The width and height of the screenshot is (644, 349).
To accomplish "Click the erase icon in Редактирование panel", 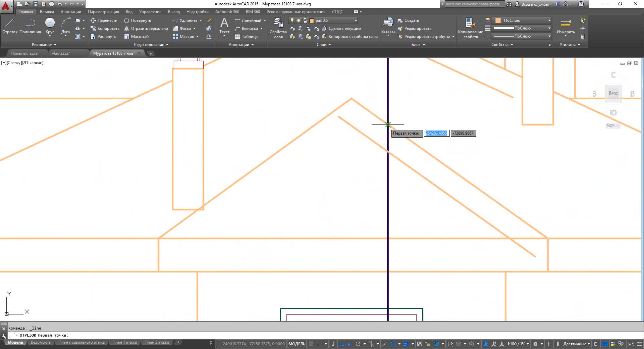I will coord(209,20).
